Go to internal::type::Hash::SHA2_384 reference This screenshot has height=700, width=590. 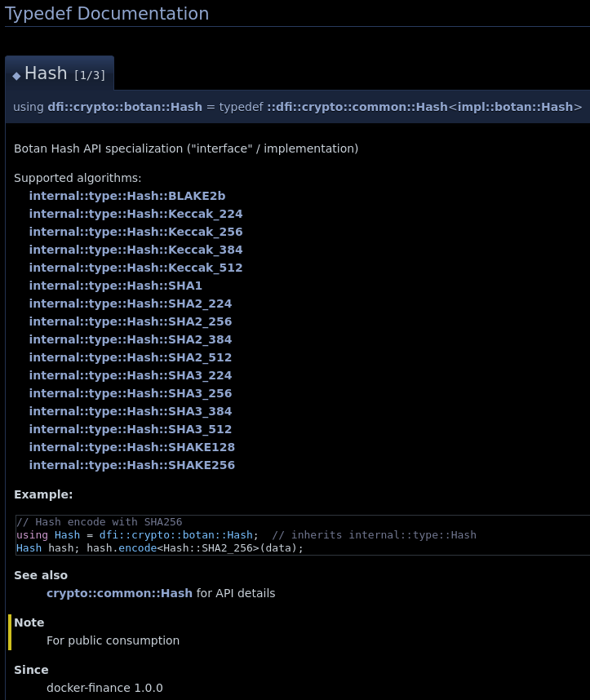pos(130,339)
